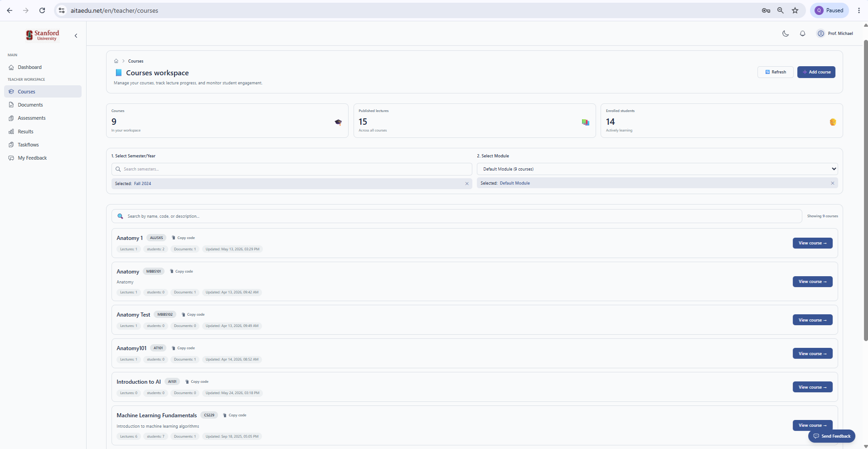Open Taskflows in sidebar

tap(43, 145)
